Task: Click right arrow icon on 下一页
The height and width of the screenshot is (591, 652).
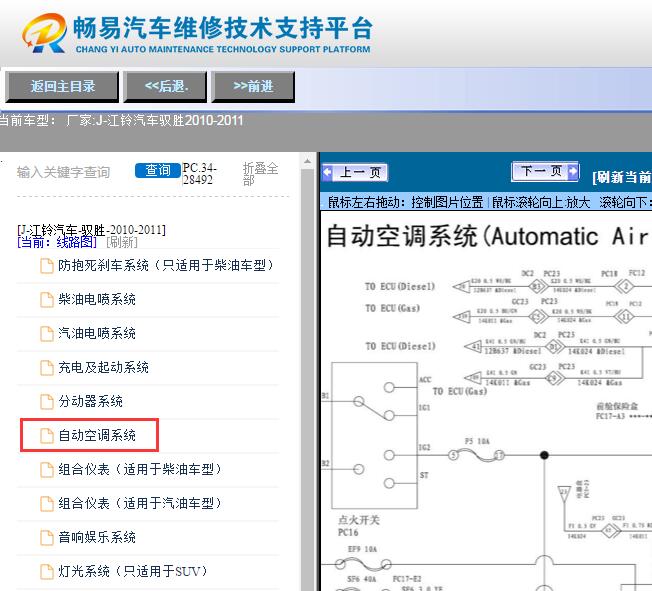Action: (573, 171)
